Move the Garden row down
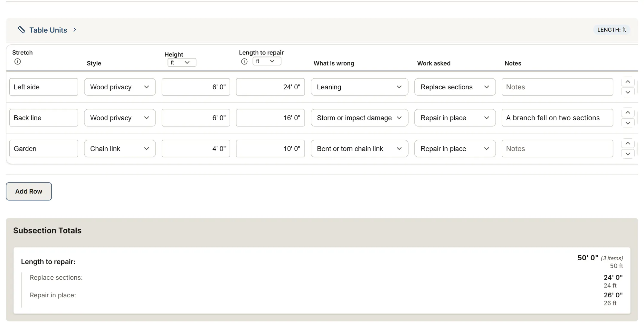 tap(628, 154)
